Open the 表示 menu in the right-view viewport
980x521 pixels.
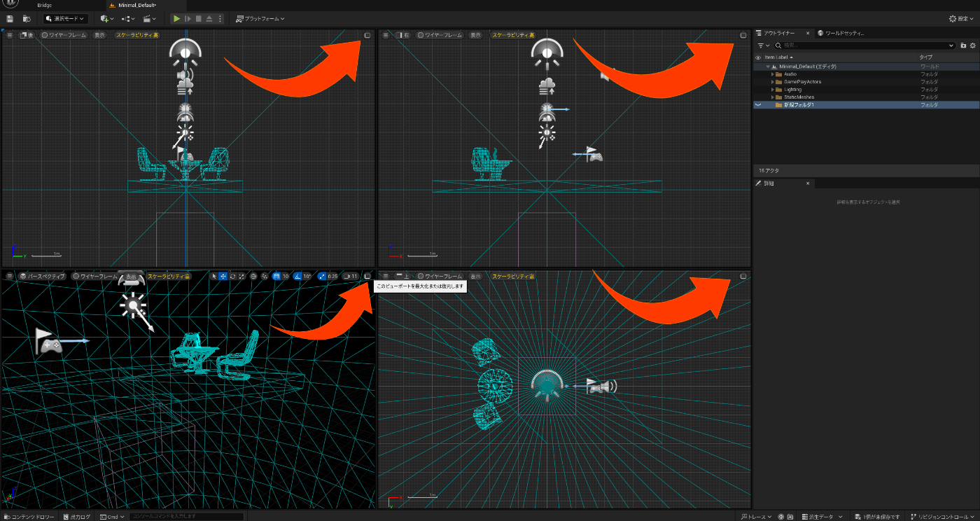point(476,35)
